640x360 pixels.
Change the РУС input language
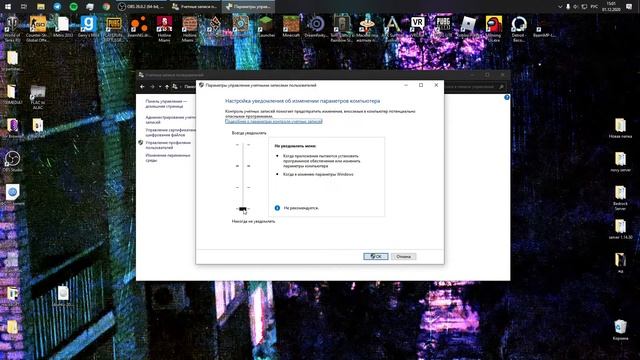click(x=594, y=7)
